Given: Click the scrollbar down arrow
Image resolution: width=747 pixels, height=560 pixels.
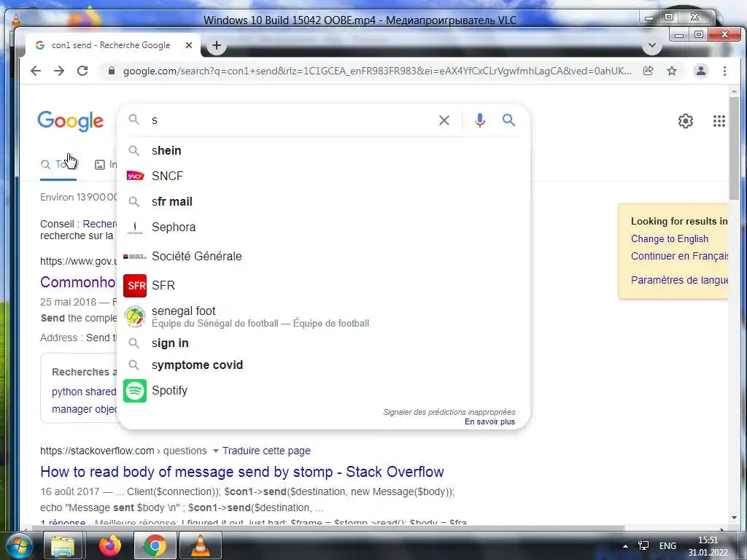Looking at the screenshot, I should coord(734,518).
